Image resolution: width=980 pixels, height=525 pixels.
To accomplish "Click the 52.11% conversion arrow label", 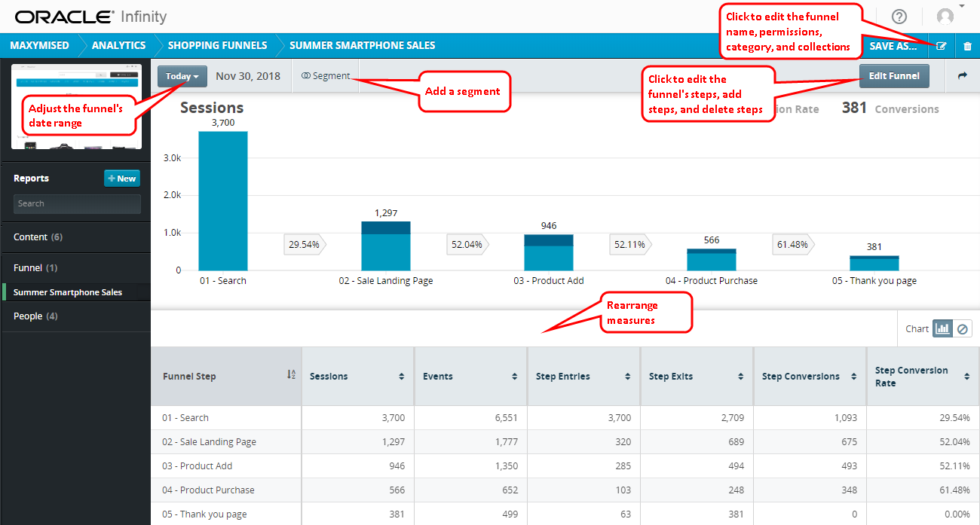I will pyautogui.click(x=631, y=245).
